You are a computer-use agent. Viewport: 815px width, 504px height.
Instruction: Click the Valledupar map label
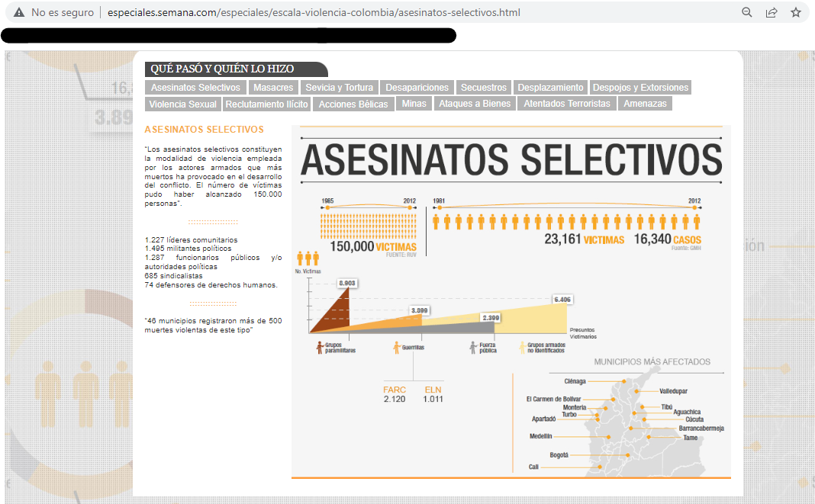[673, 391]
